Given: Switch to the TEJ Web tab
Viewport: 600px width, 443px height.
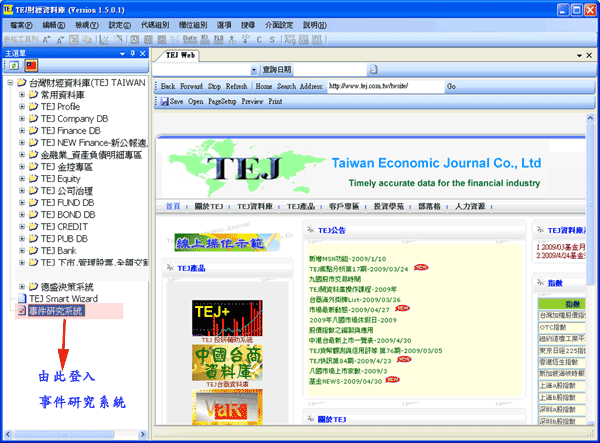Looking at the screenshot, I should pyautogui.click(x=180, y=55).
